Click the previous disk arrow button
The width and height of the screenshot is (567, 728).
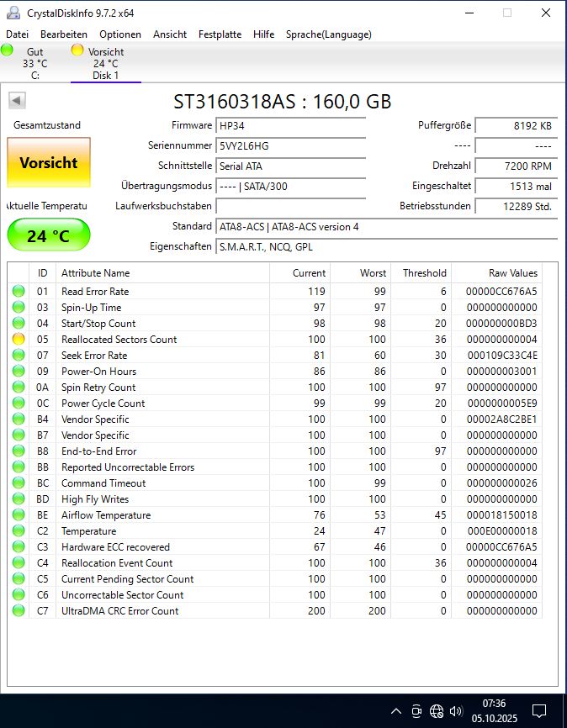(17, 100)
